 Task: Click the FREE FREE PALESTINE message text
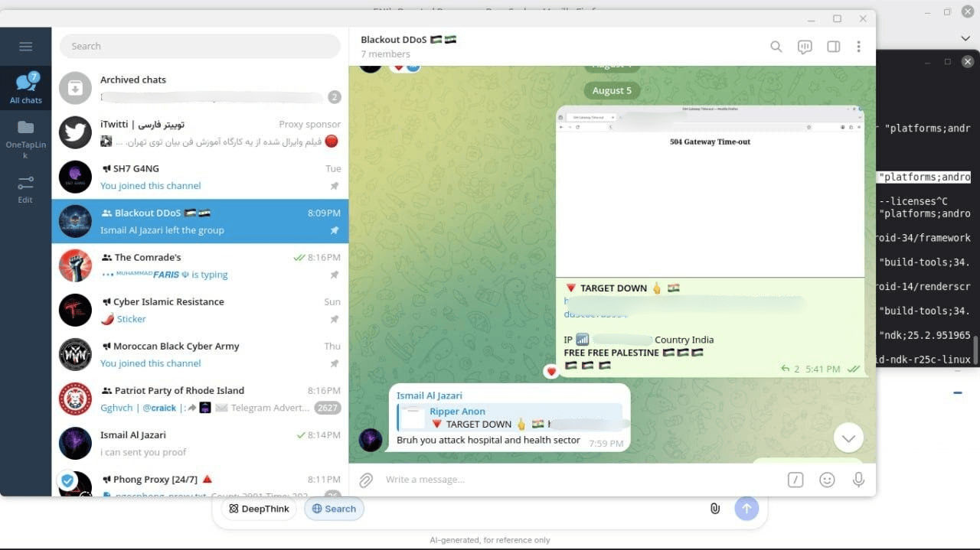(611, 353)
